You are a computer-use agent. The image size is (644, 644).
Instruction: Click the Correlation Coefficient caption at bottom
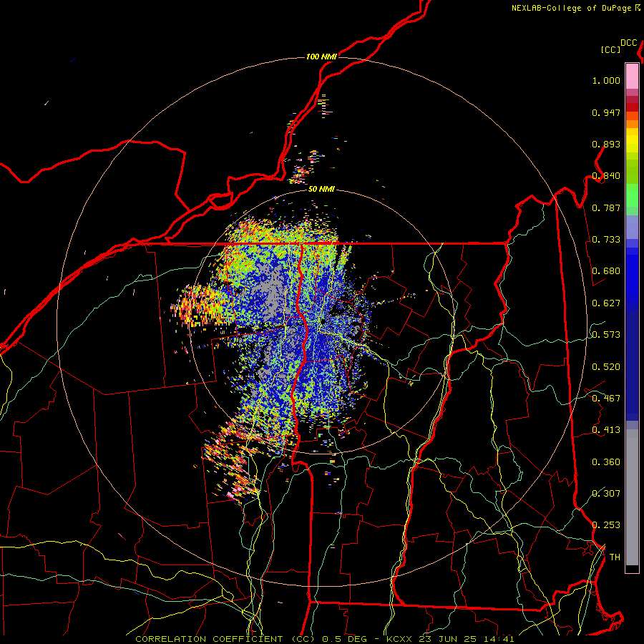pyautogui.click(x=324, y=639)
